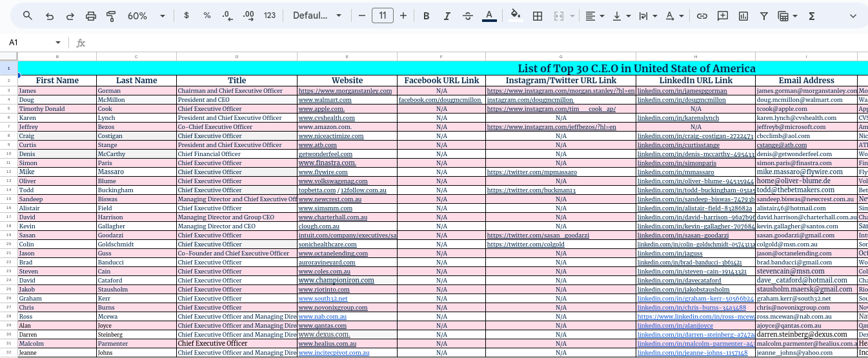
Task: Open the search menus magnifier icon
Action: [x=28, y=15]
